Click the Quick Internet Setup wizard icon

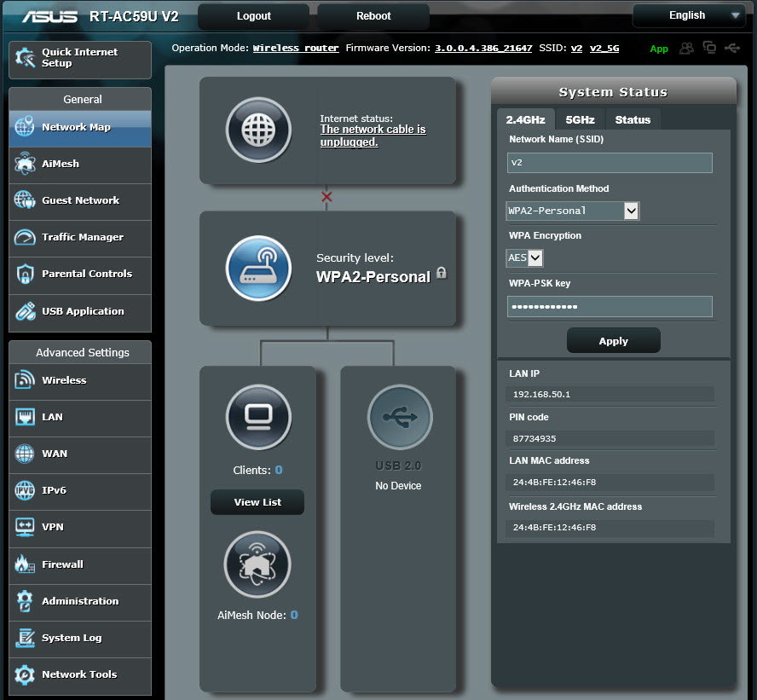(x=25, y=58)
